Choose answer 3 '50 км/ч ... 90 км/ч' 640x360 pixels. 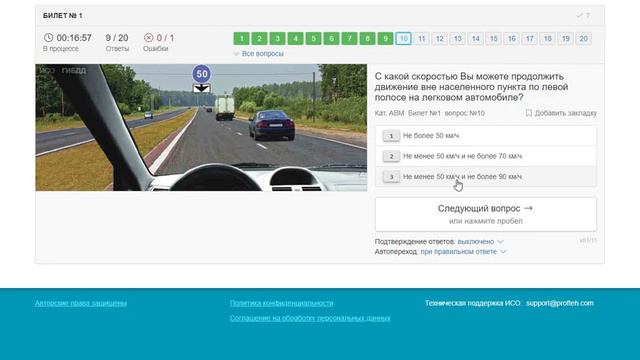(486, 176)
